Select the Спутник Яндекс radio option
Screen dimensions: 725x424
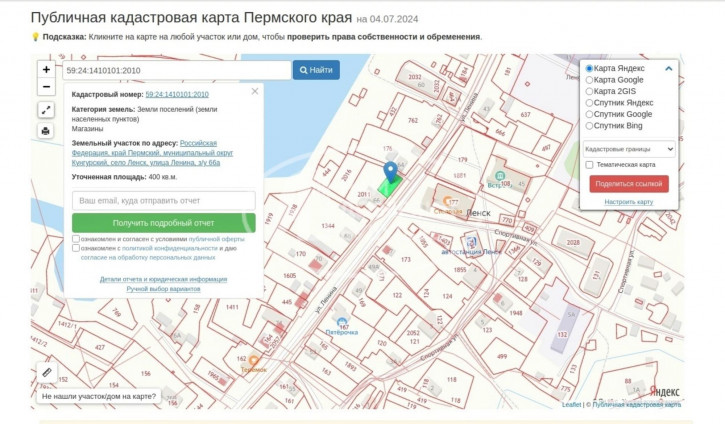click(x=589, y=102)
